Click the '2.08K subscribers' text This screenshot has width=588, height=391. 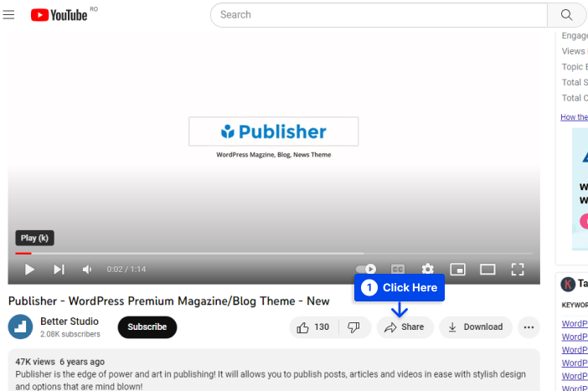tap(70, 334)
